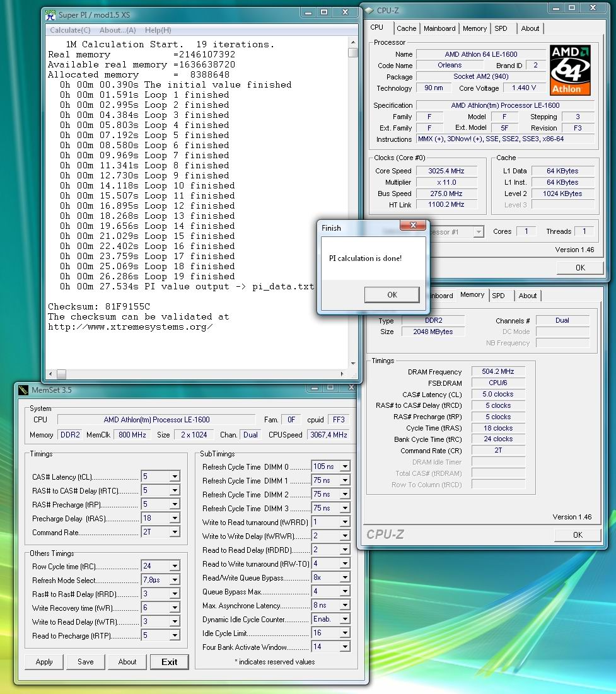The width and height of the screenshot is (616, 694).
Task: Expand Four Bank Activate Window dropdown
Action: tap(345, 647)
